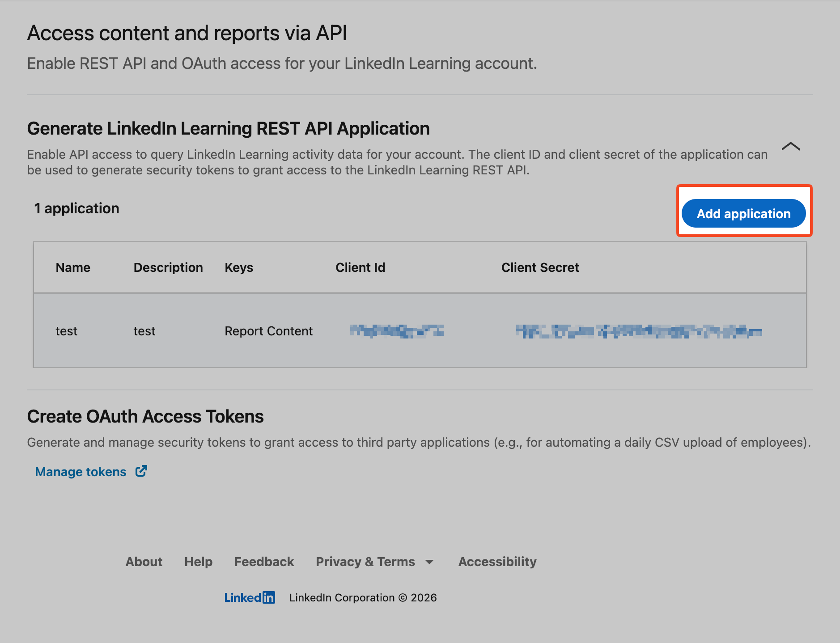Click the LinkedIn logo in footer
This screenshot has width=840, height=643.
click(x=250, y=597)
